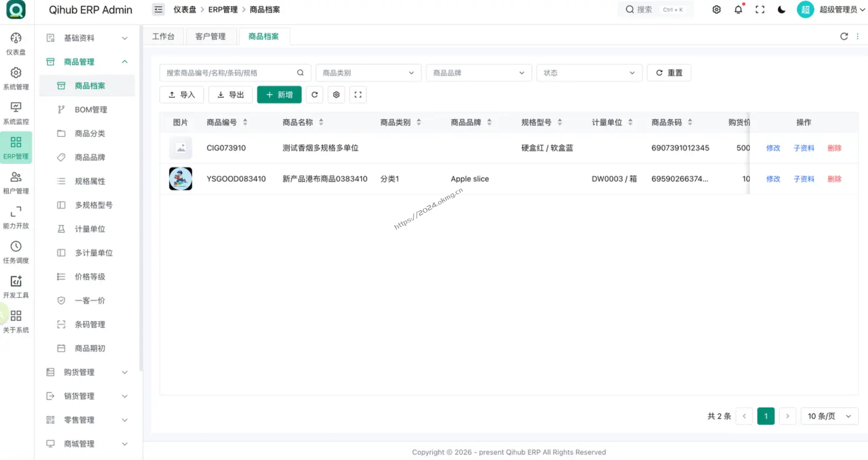Open 商品分类 in the sidebar menu
This screenshot has width=868, height=460.
coord(87,133)
